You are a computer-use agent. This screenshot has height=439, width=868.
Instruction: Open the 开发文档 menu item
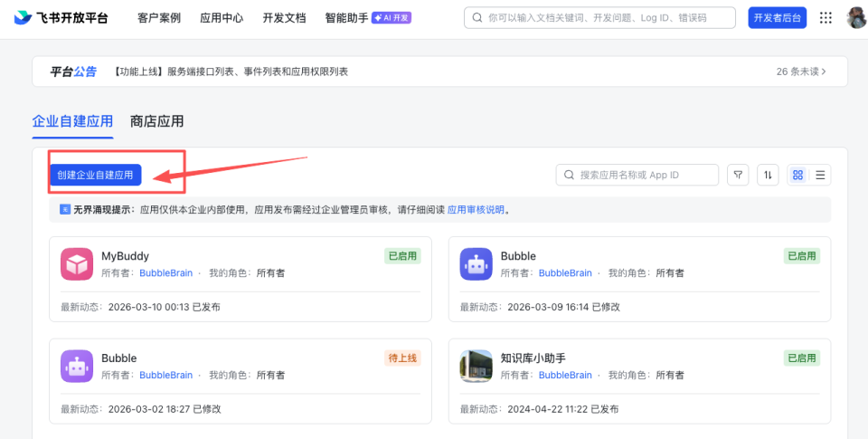pyautogui.click(x=284, y=18)
